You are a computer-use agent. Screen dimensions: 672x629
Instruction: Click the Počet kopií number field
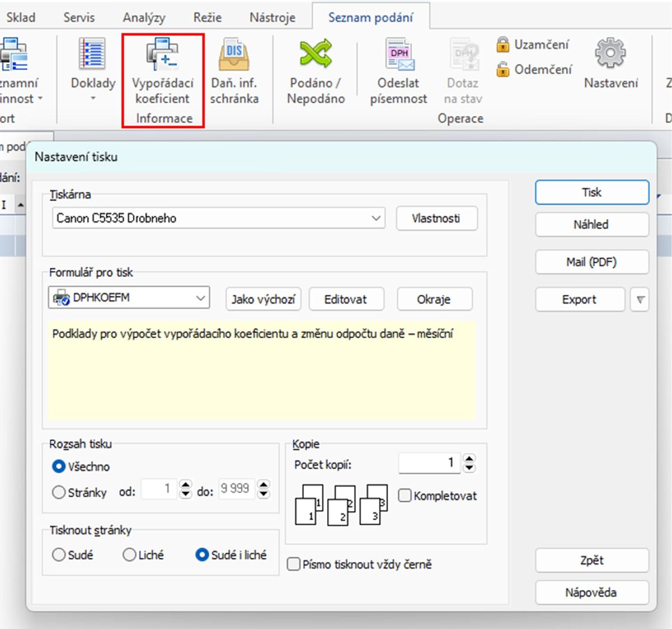click(429, 463)
